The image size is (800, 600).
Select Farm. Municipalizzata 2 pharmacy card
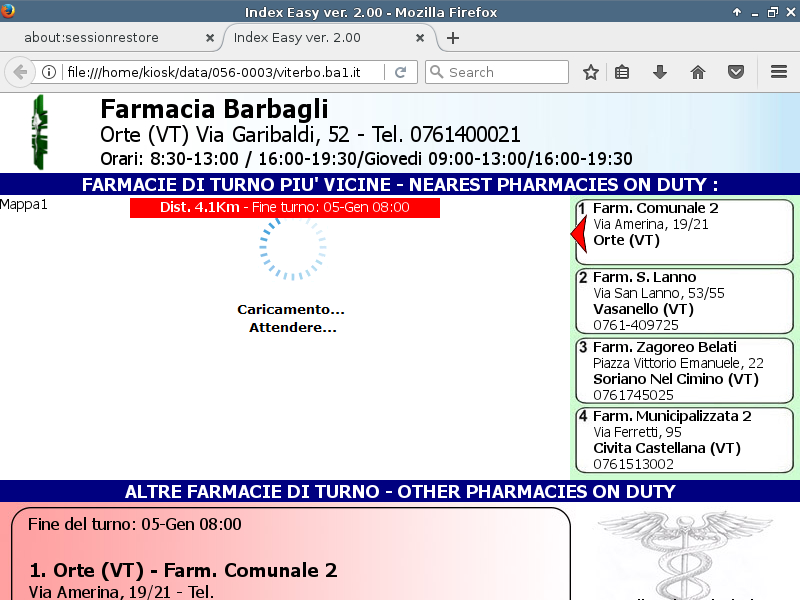click(x=684, y=440)
